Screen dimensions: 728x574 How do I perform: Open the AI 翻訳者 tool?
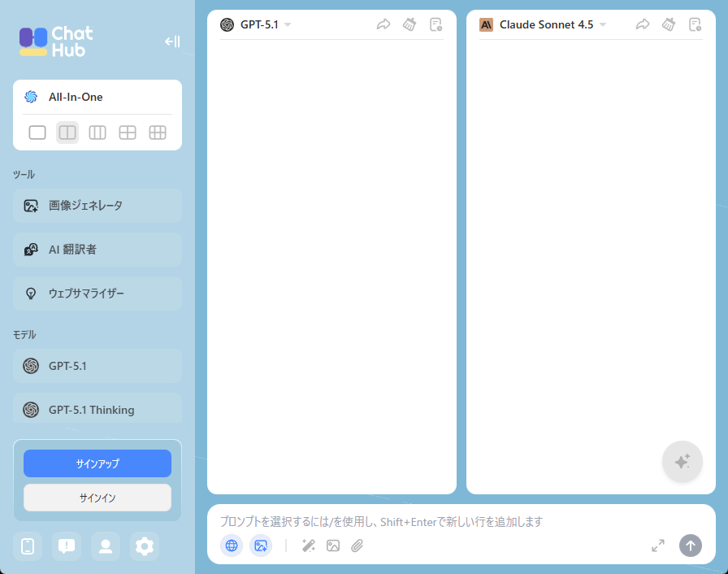pos(97,250)
